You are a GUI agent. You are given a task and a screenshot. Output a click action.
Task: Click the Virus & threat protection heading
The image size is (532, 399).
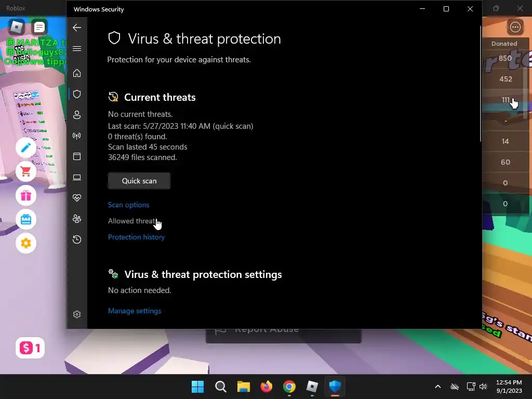coord(204,38)
